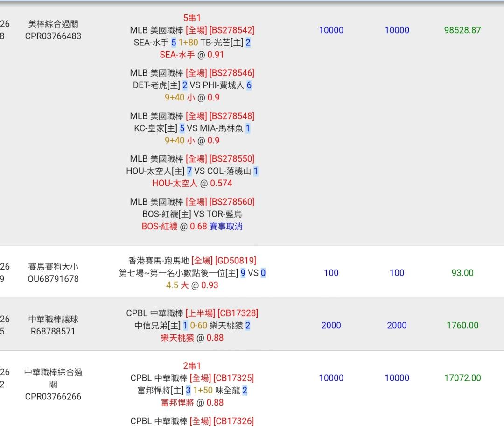Click the KC-皇家 VS MIA-馬林魚 score line
504x427 pixels.
(x=192, y=128)
